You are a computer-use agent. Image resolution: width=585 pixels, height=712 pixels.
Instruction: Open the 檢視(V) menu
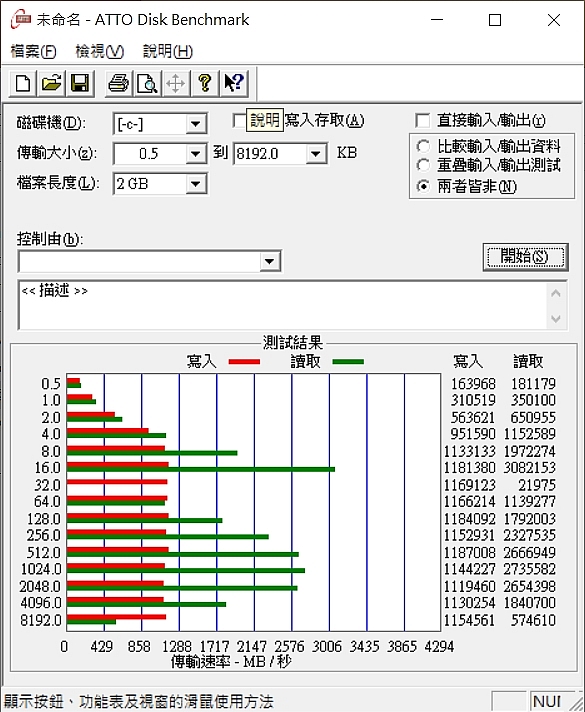(x=99, y=51)
